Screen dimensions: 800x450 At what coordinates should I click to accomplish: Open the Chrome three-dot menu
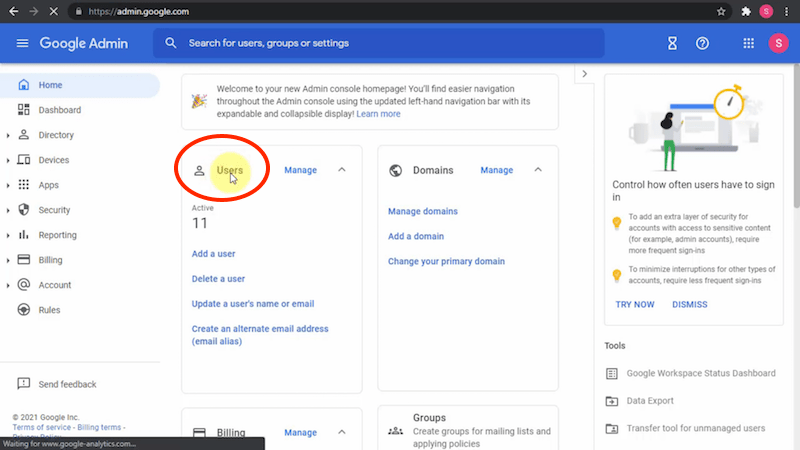[786, 11]
